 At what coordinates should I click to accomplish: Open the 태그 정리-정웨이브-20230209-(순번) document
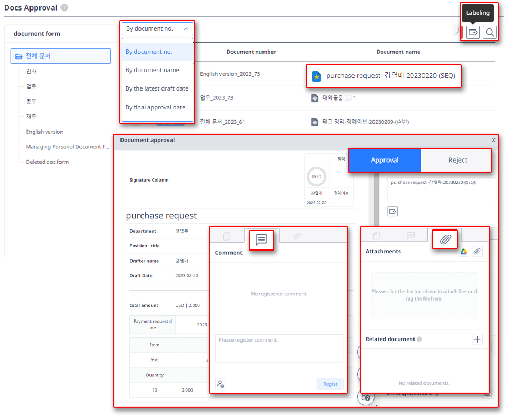[366, 122]
